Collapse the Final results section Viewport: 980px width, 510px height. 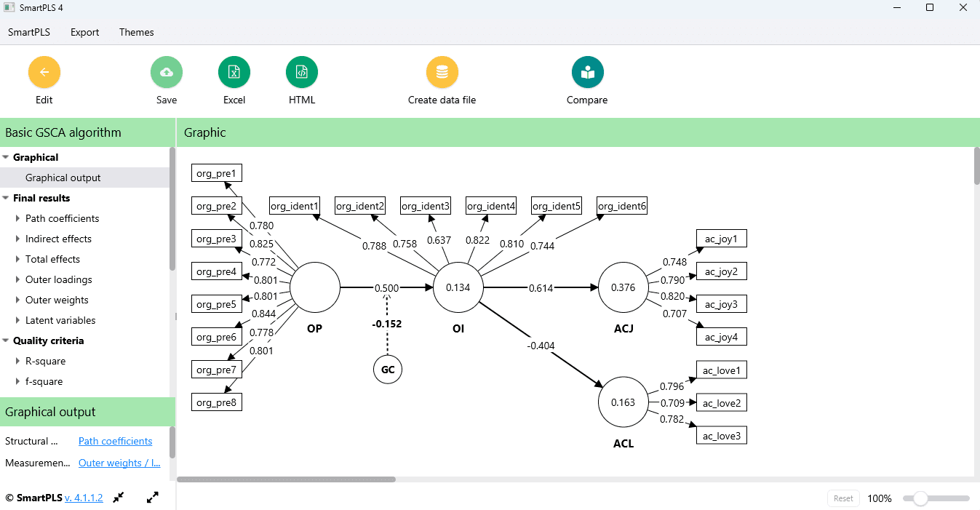point(6,198)
